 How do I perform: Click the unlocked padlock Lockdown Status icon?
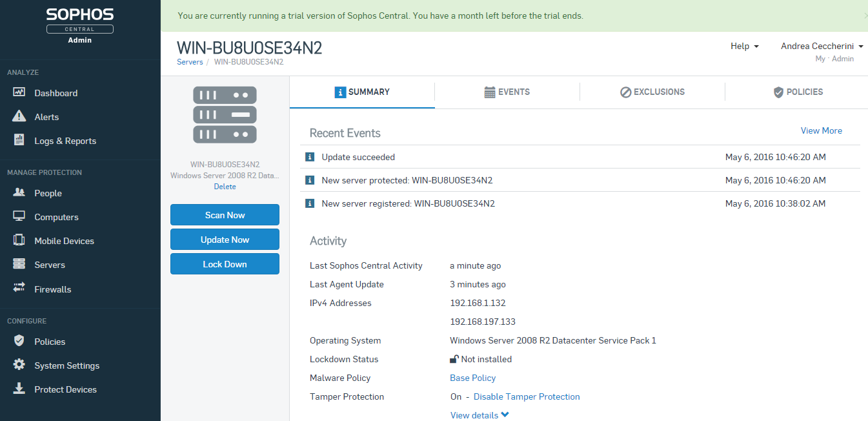click(454, 359)
